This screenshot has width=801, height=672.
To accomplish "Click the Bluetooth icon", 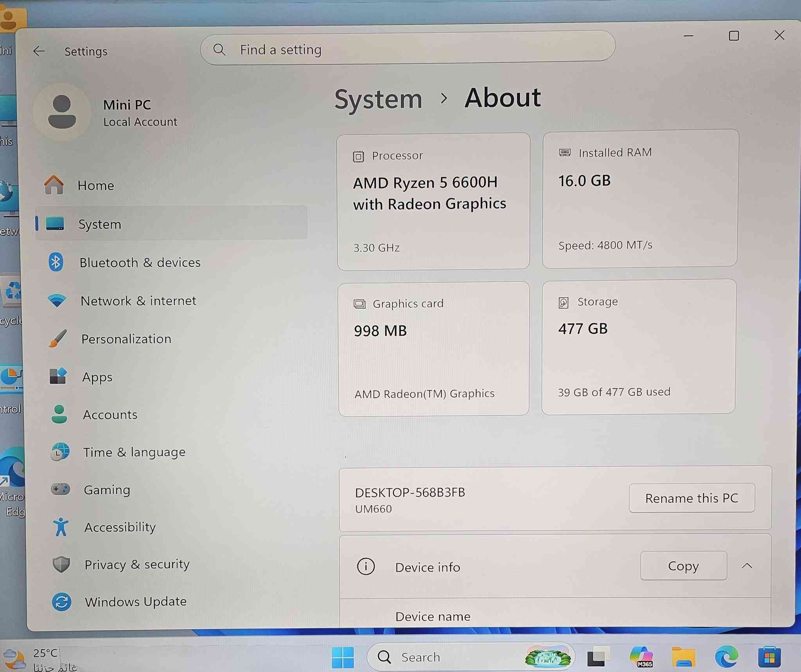I will click(56, 262).
